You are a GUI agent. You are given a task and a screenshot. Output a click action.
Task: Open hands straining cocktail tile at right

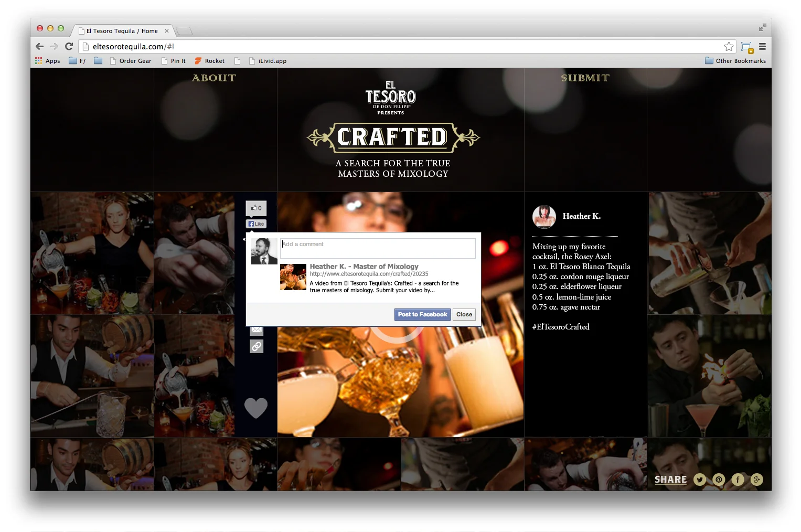pyautogui.click(x=709, y=253)
